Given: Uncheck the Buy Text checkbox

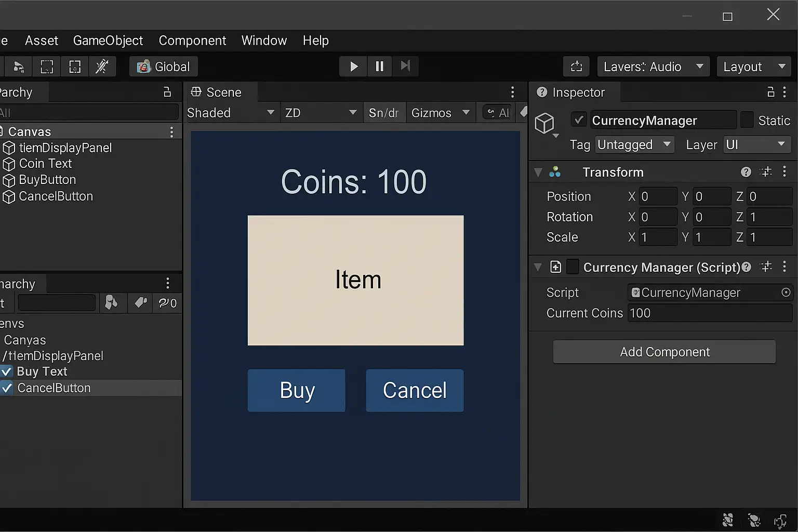Looking at the screenshot, I should tap(7, 371).
